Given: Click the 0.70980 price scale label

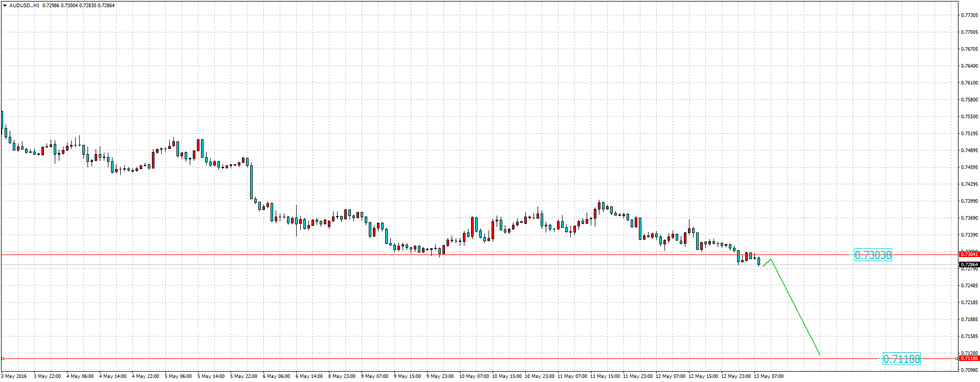Looking at the screenshot, I should 969,370.
